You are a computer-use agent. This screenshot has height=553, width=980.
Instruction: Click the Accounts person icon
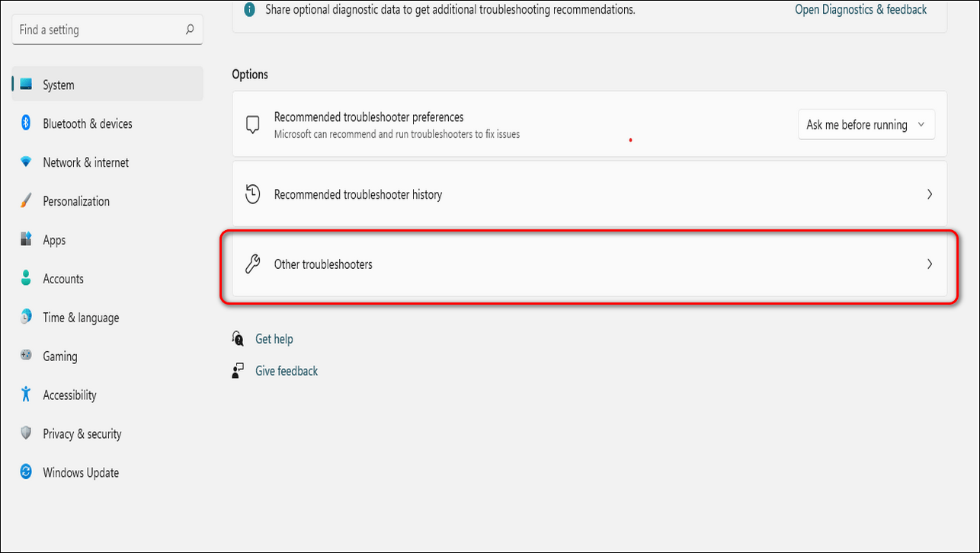pos(26,279)
